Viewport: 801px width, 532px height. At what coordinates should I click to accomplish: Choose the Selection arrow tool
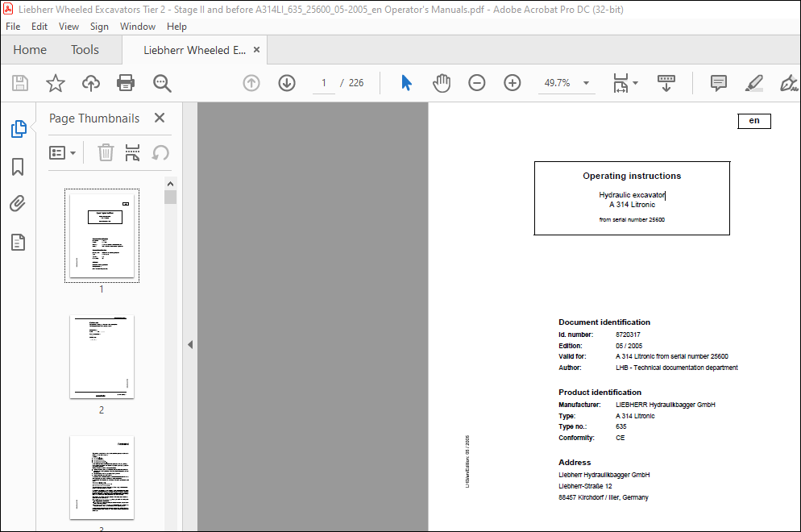(x=407, y=83)
